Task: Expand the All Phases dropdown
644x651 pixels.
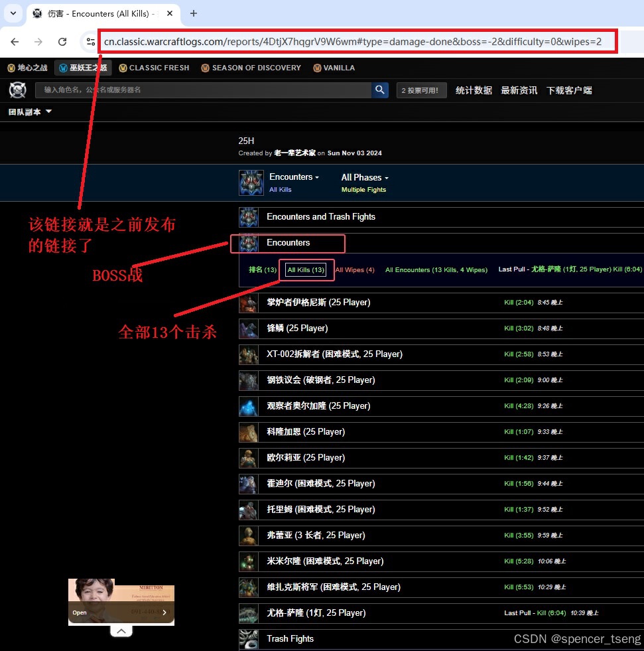Action: pos(365,177)
